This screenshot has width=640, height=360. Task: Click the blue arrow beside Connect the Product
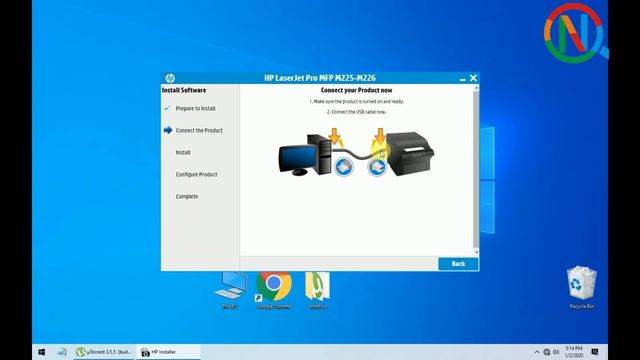tap(168, 130)
